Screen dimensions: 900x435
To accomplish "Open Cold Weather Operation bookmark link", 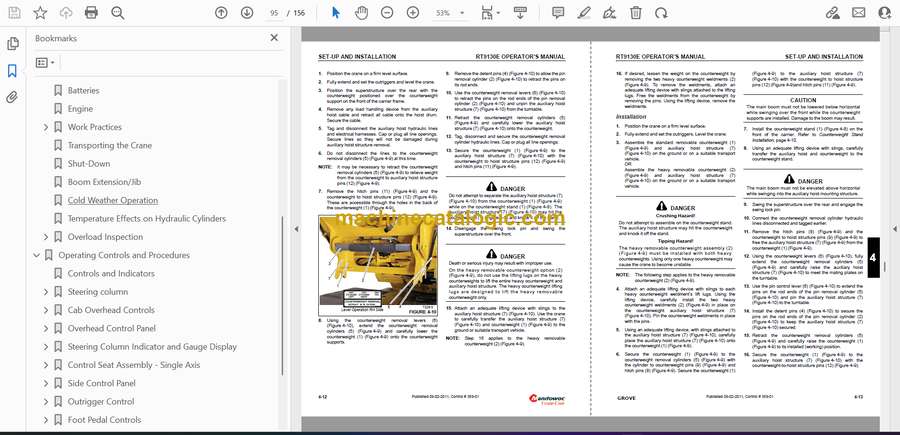I will click(x=112, y=200).
